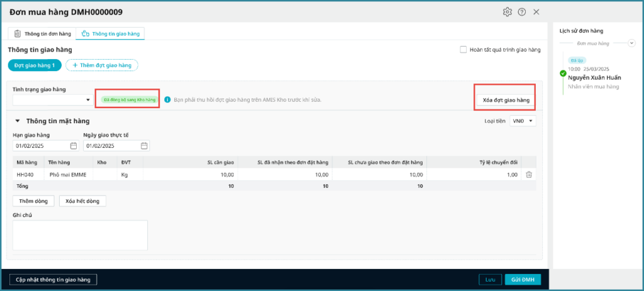Click Thêm đợt giao hàng button

(102, 65)
